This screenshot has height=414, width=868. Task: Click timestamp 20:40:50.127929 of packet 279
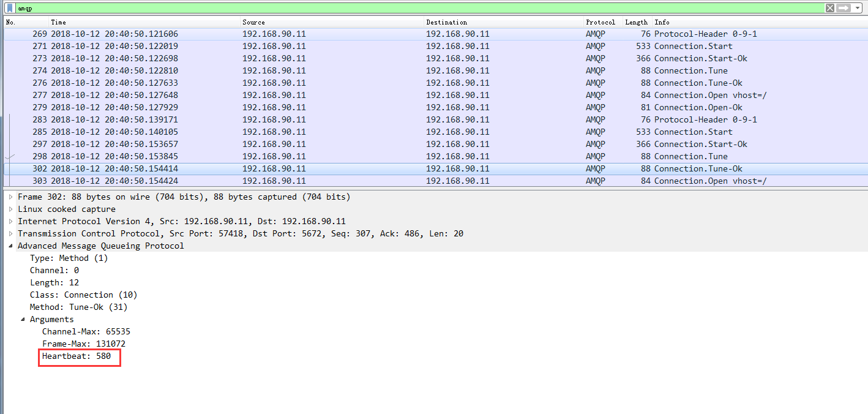pos(141,107)
